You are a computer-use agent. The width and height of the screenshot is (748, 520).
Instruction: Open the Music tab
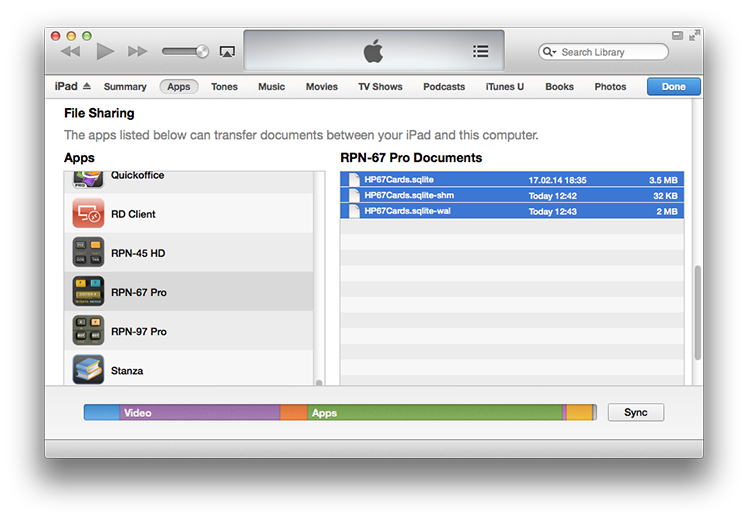(271, 87)
